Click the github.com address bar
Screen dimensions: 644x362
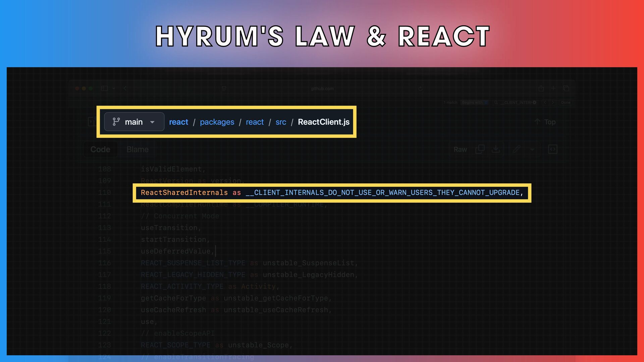[x=322, y=89]
